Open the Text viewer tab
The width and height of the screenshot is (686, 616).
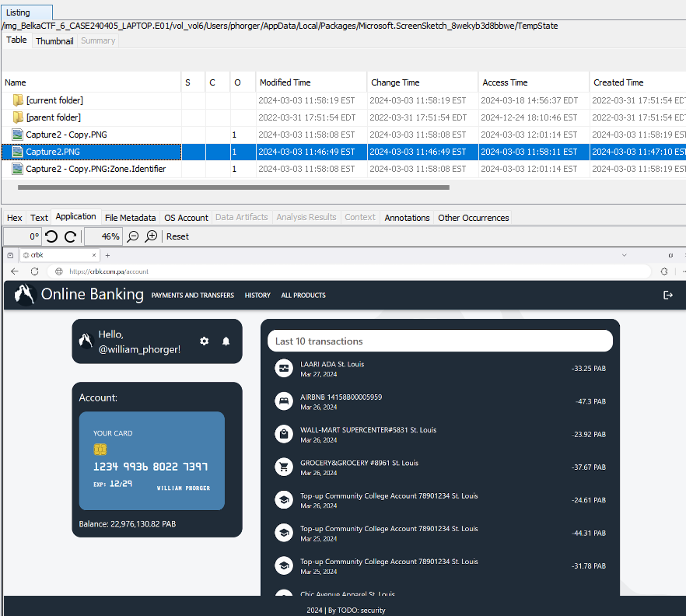click(x=39, y=218)
